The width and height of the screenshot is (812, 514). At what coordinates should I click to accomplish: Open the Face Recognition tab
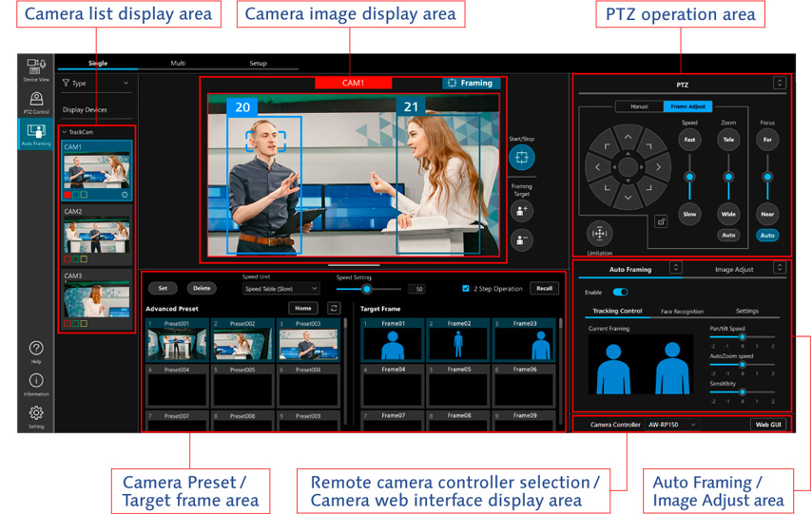coord(682,311)
